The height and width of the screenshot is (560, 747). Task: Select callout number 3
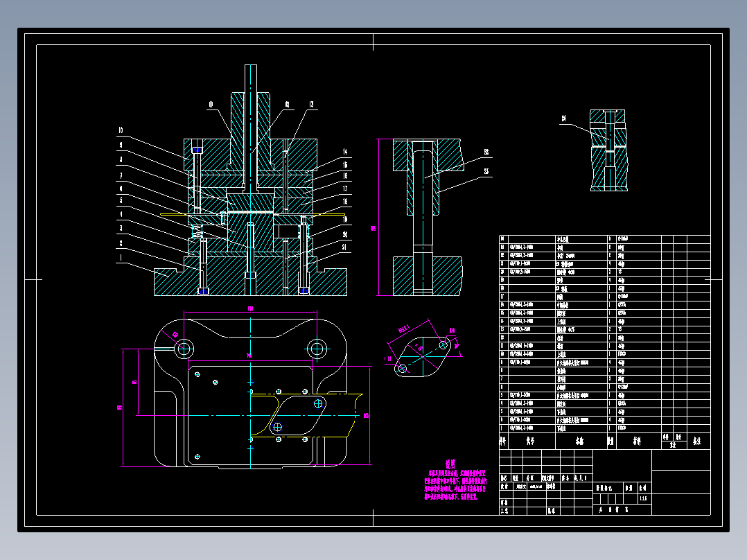tap(121, 228)
